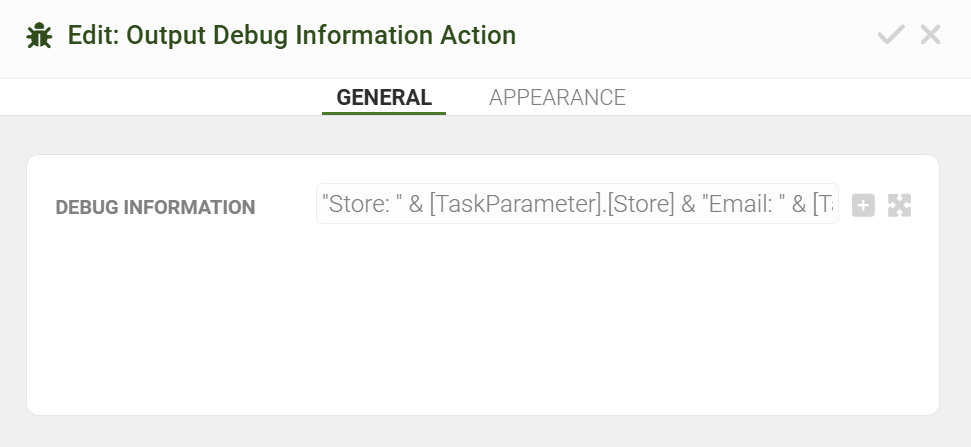This screenshot has width=971, height=447.
Task: Expand the expression editor to fullscreen
Action: point(899,206)
